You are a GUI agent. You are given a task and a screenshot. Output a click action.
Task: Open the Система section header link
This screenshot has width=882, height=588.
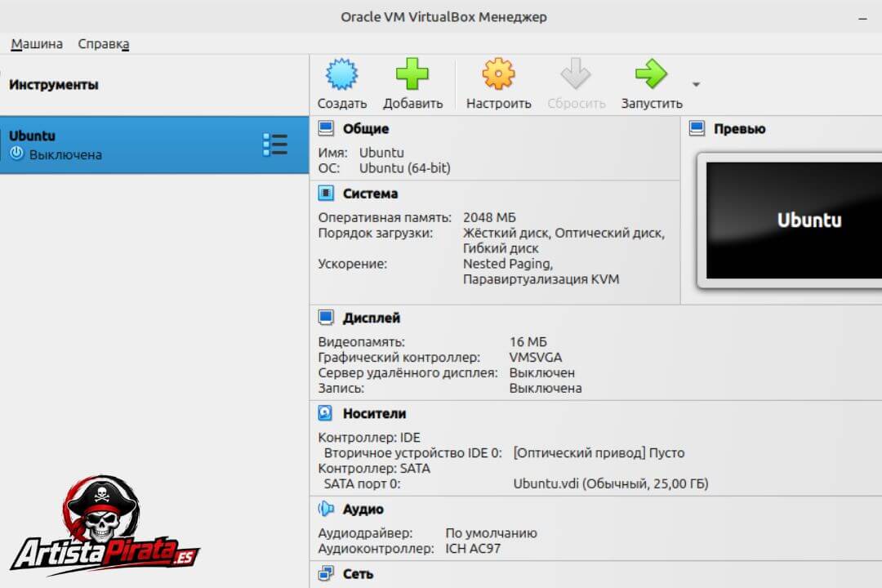[x=370, y=194]
